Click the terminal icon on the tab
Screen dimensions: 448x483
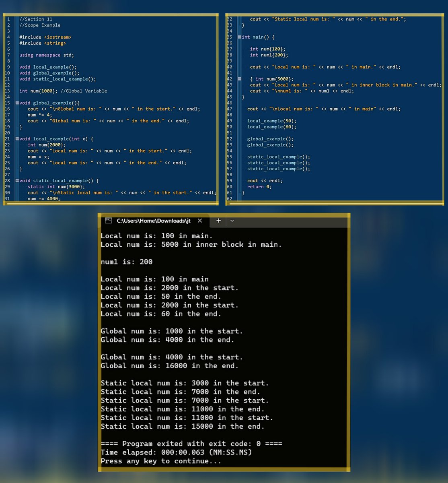(108, 221)
